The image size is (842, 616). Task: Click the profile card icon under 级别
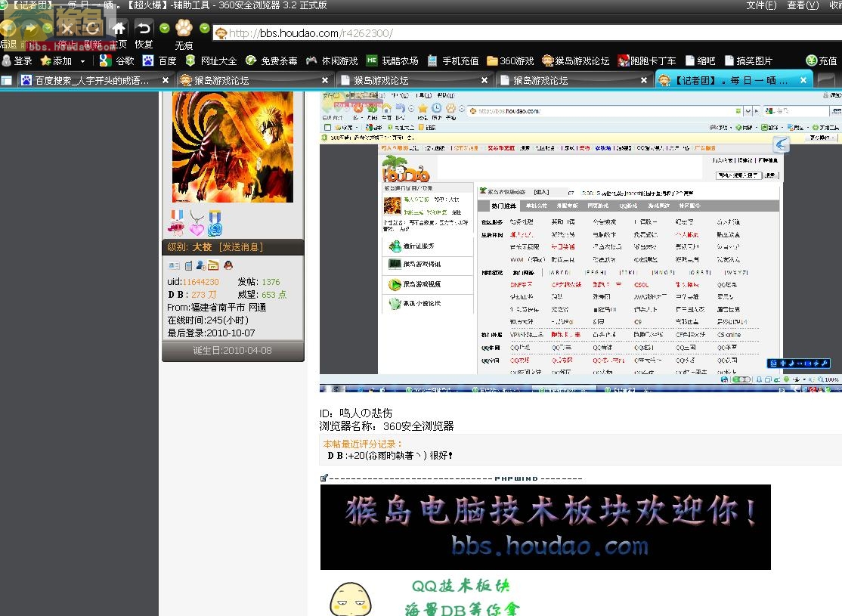click(174, 265)
